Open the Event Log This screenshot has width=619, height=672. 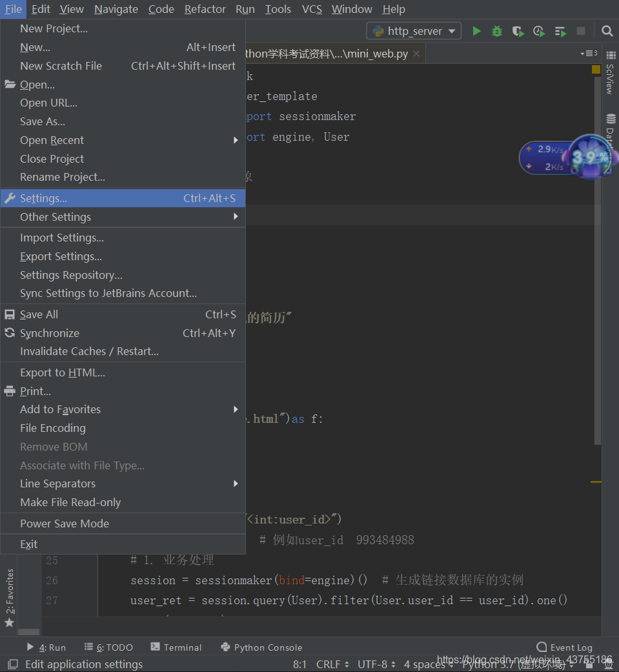(x=564, y=647)
